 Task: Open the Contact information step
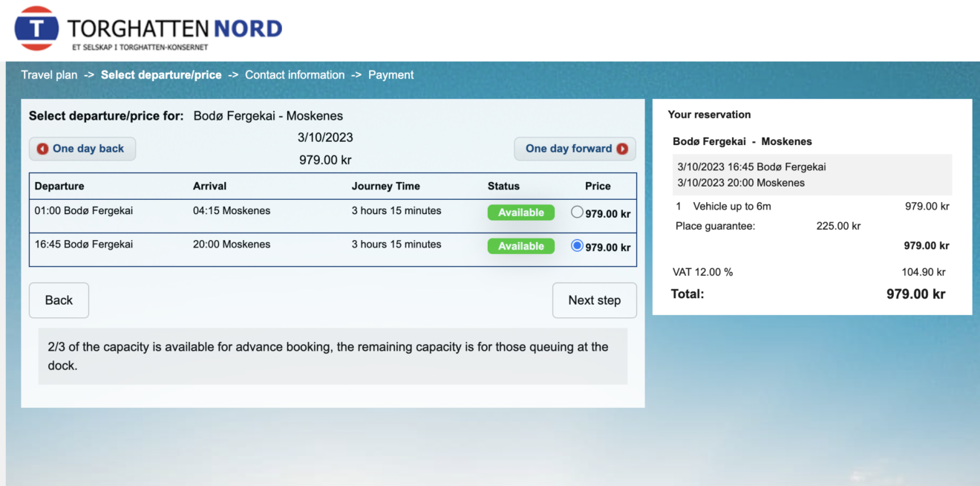point(295,75)
